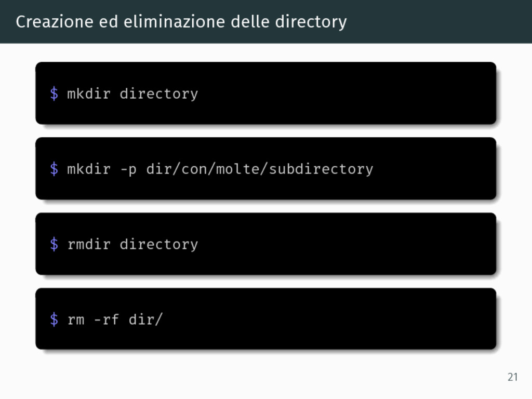Click the path 'dir/con/molte/subdirectory'
Screen dimensions: 532x399
[260, 169]
